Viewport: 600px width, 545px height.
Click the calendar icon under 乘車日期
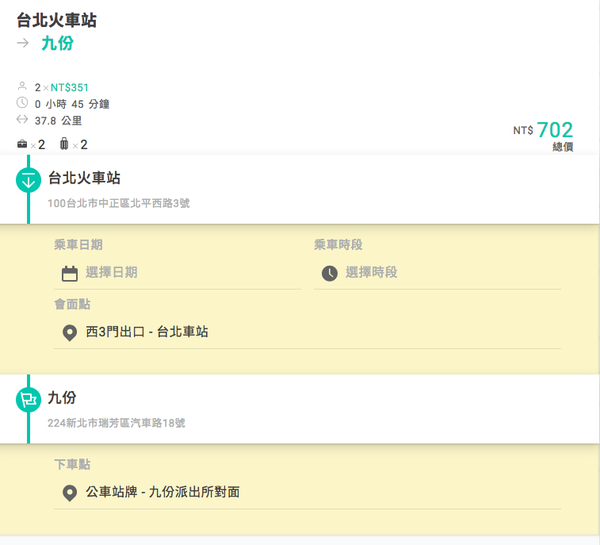point(70,273)
